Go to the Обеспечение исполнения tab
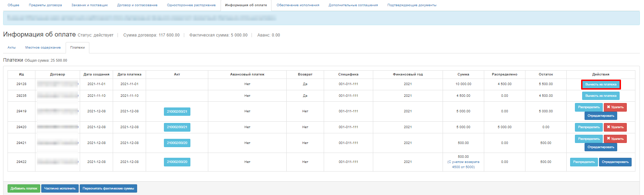644x195 pixels. pyautogui.click(x=298, y=5)
